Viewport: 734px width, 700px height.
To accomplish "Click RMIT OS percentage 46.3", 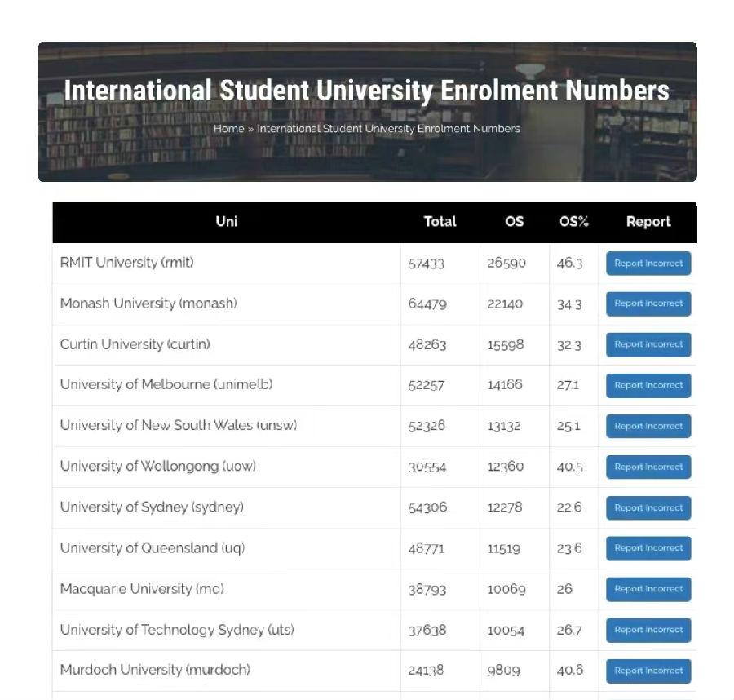I will tap(570, 264).
